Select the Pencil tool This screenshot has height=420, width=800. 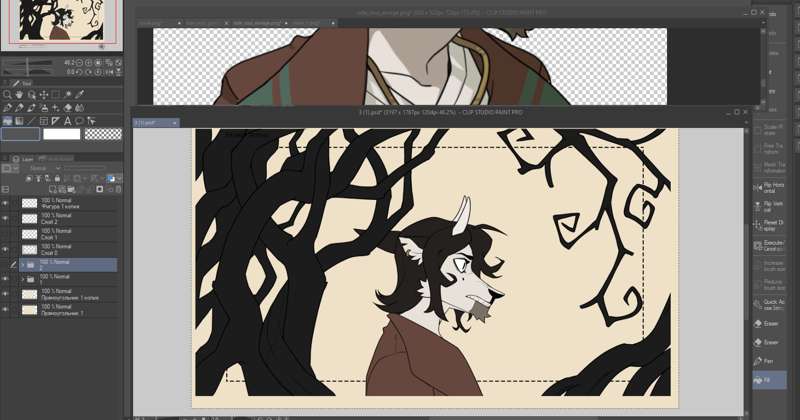pos(19,108)
